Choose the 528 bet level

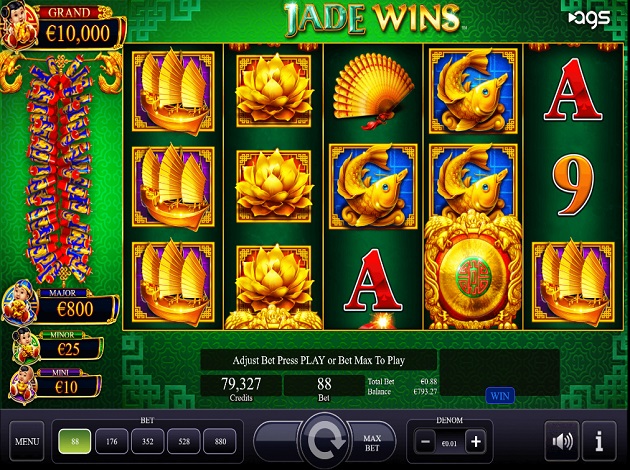pyautogui.click(x=184, y=441)
